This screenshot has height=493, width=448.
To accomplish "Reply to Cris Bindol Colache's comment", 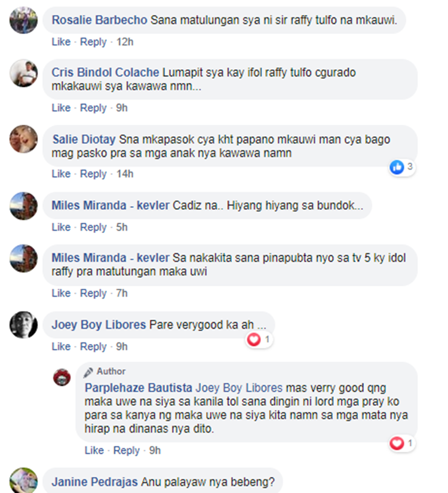I will 93,108.
